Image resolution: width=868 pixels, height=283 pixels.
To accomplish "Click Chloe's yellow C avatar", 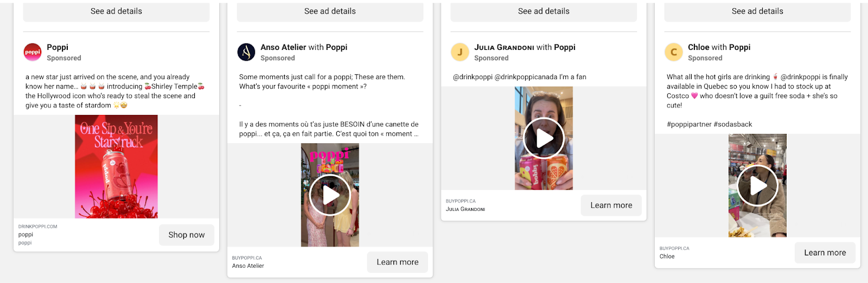I will pyautogui.click(x=674, y=52).
